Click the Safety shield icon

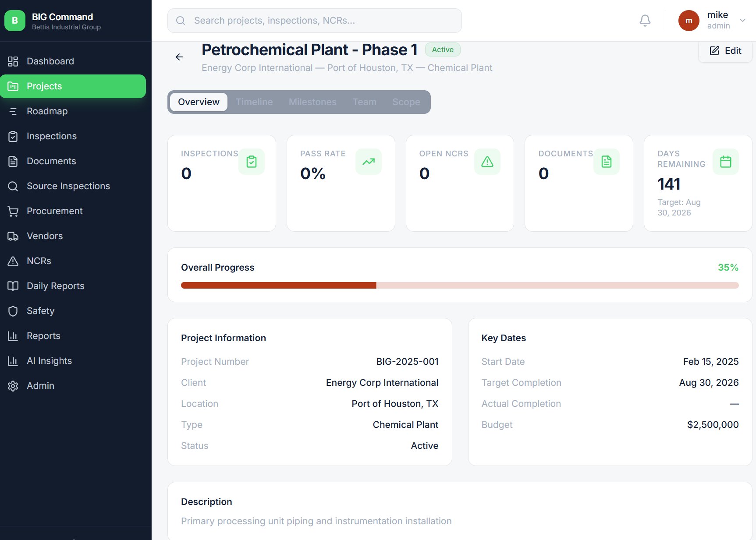13,311
